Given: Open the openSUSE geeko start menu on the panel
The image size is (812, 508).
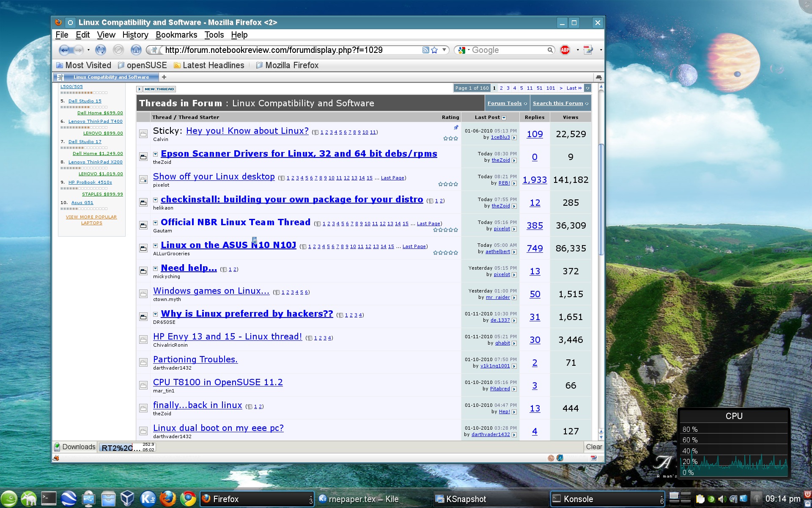Looking at the screenshot, I should (x=9, y=499).
